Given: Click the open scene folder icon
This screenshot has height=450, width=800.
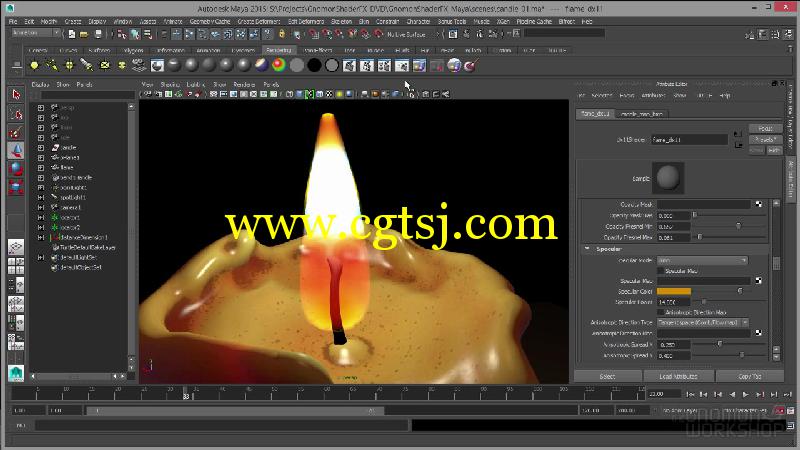Looking at the screenshot, I should (84, 34).
